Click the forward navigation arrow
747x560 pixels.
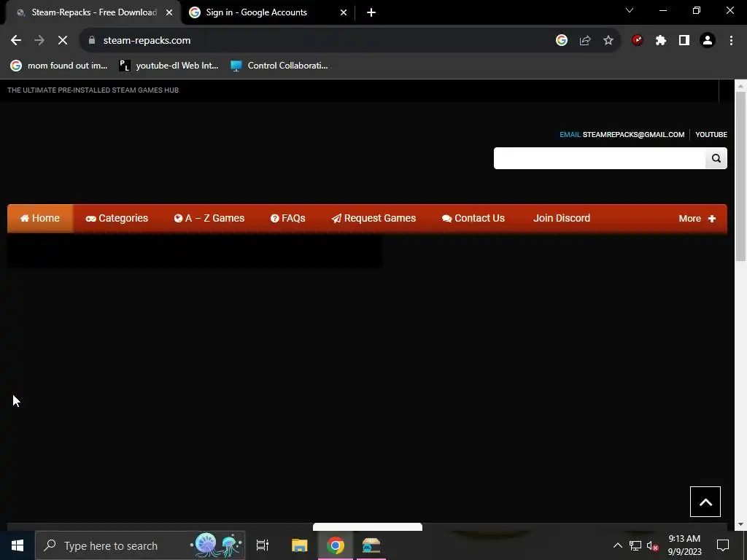39,41
